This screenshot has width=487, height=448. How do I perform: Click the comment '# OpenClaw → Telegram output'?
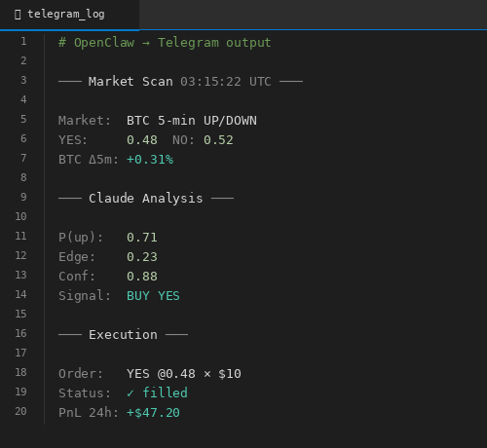point(165,43)
